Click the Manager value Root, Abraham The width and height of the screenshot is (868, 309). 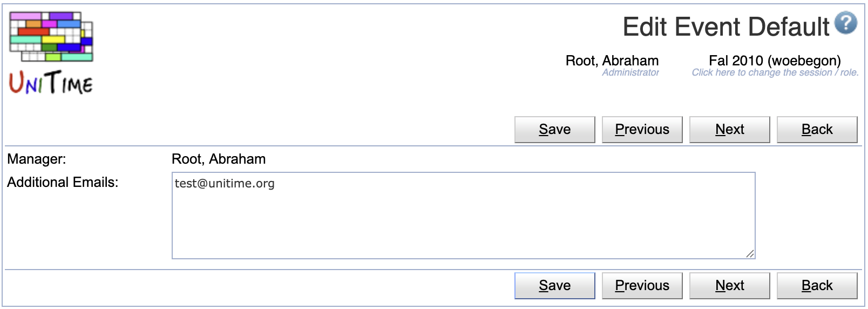click(219, 159)
